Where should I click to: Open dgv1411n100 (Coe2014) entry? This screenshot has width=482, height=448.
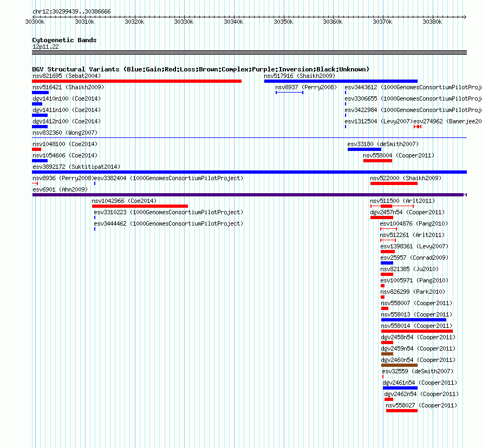[x=67, y=110]
